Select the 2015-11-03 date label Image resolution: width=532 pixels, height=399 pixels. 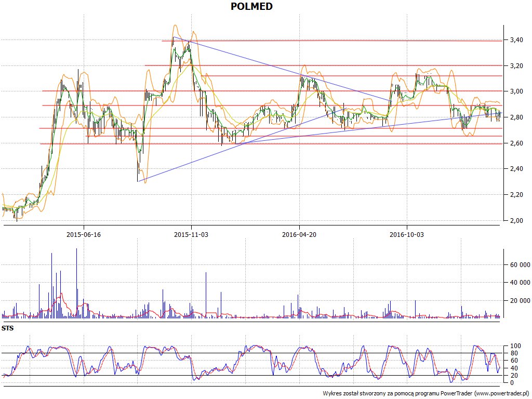click(191, 234)
